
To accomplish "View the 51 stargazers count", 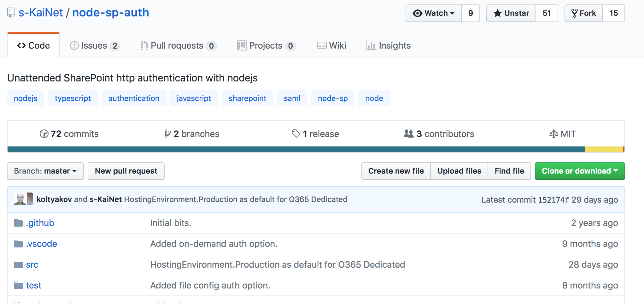I will pyautogui.click(x=547, y=13).
